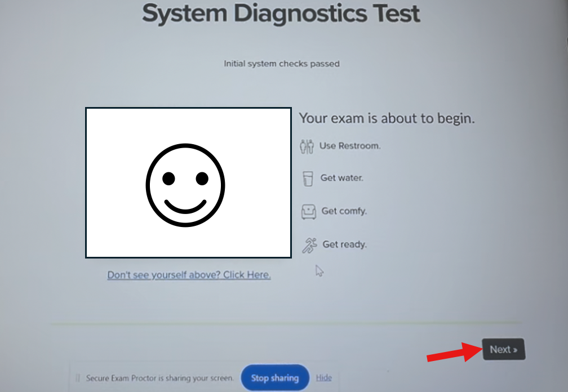Click the "Secure Exam Proctor is sharing" message

click(160, 378)
